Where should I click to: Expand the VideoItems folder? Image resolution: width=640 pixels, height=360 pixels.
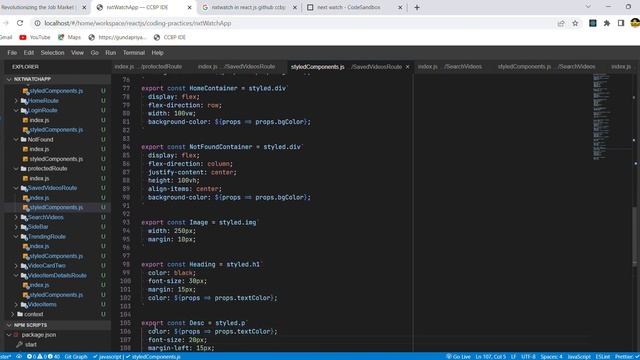(x=42, y=304)
